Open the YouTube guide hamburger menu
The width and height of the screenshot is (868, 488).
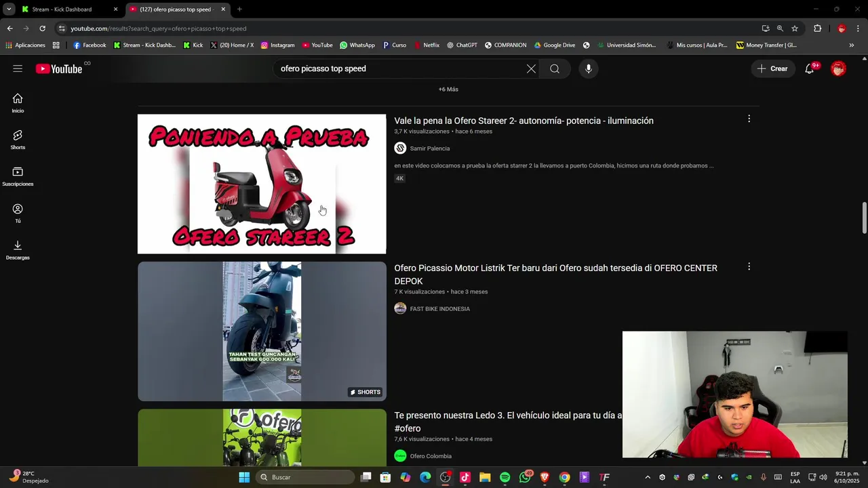tap(18, 68)
